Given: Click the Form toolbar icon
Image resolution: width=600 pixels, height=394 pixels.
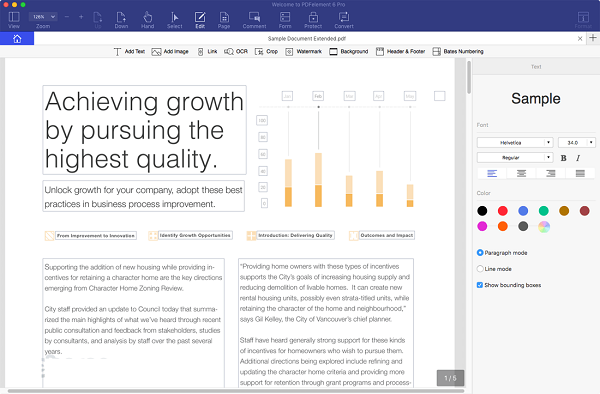Looking at the screenshot, I should tap(285, 20).
